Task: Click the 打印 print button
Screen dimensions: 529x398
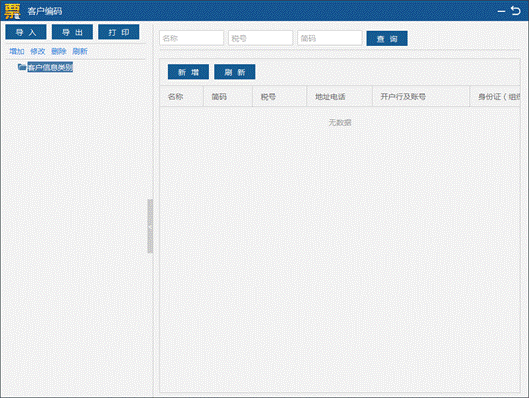Action: tap(119, 32)
